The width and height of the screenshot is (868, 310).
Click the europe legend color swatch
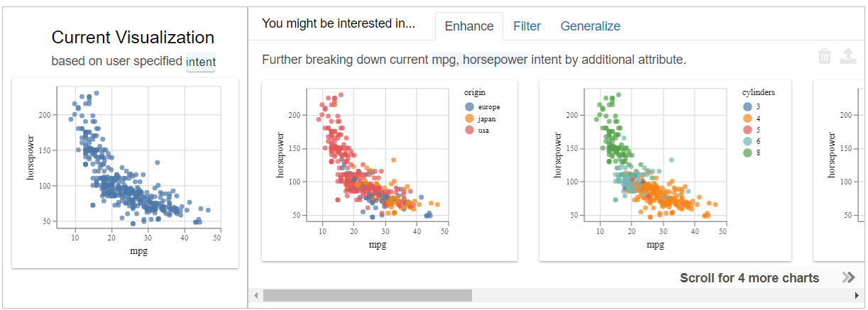click(469, 106)
